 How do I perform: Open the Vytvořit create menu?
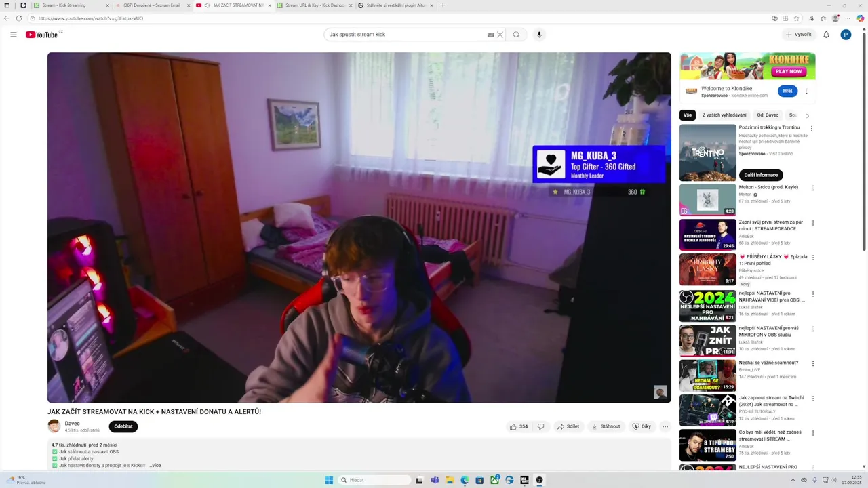pyautogui.click(x=799, y=35)
